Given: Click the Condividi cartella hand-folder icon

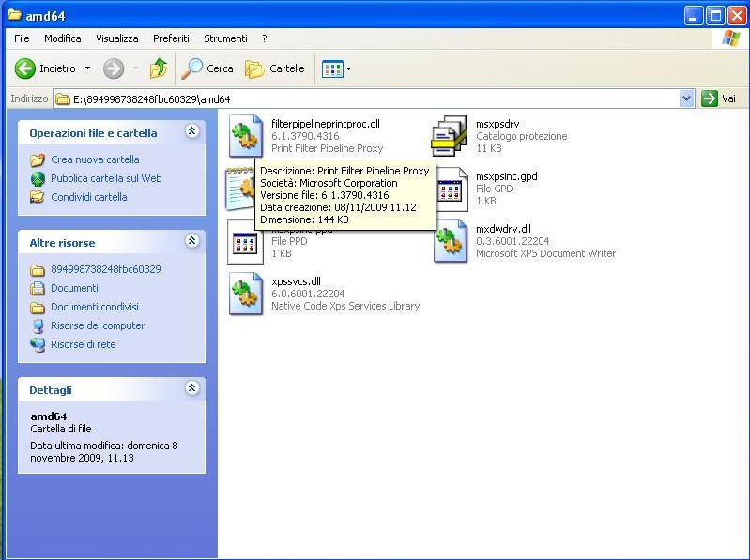Looking at the screenshot, I should tap(38, 197).
